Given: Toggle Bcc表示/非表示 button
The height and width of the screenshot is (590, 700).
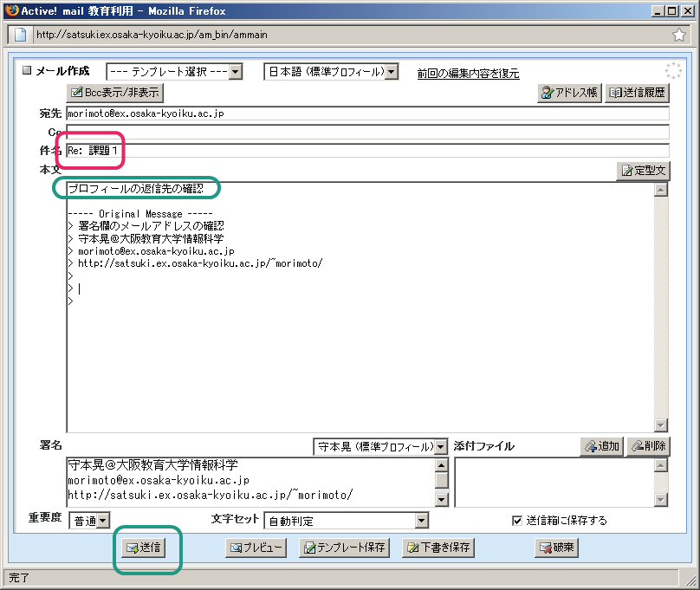Looking at the screenshot, I should pyautogui.click(x=114, y=93).
